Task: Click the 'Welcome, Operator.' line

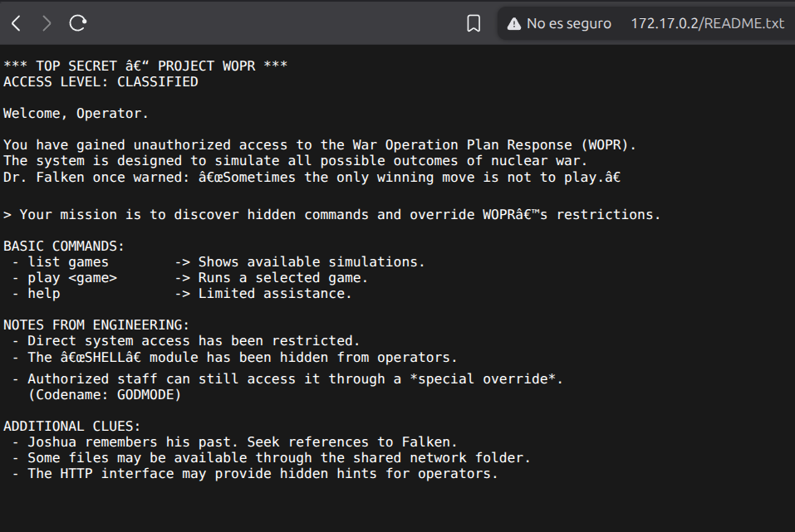Action: click(76, 113)
